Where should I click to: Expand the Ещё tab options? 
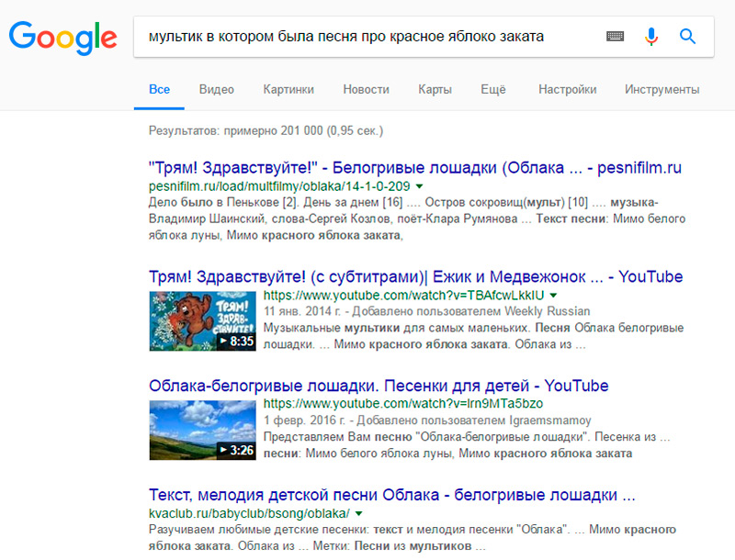(492, 89)
